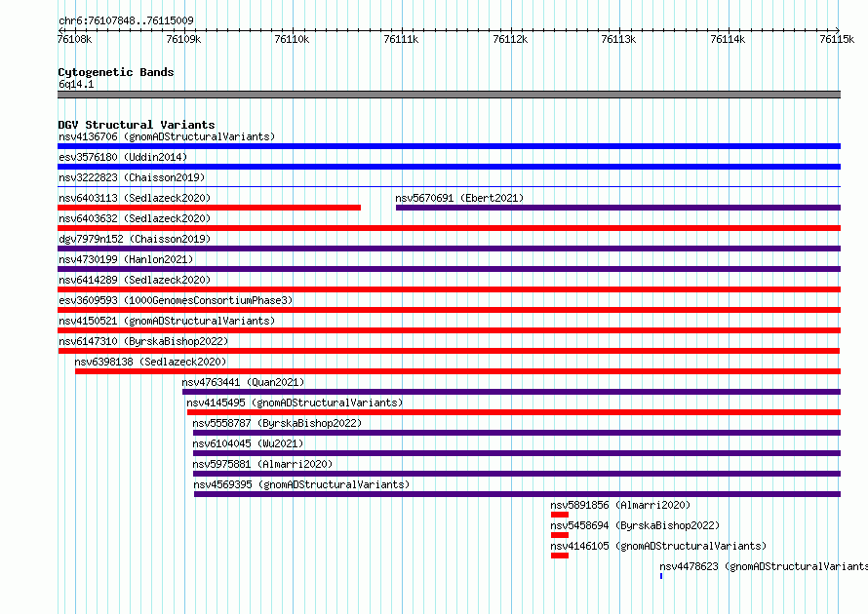Open nsv4150521 gnomADStructuralVariants label

(167, 321)
